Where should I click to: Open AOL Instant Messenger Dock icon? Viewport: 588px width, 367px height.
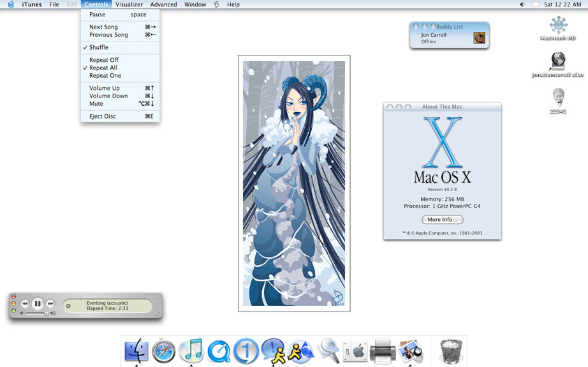click(x=301, y=351)
